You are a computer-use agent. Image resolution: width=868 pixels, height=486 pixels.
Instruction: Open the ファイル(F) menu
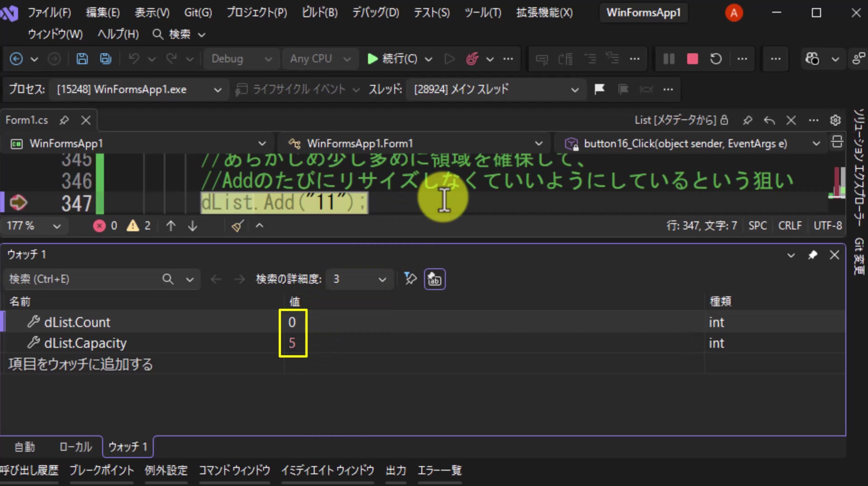[x=49, y=12]
